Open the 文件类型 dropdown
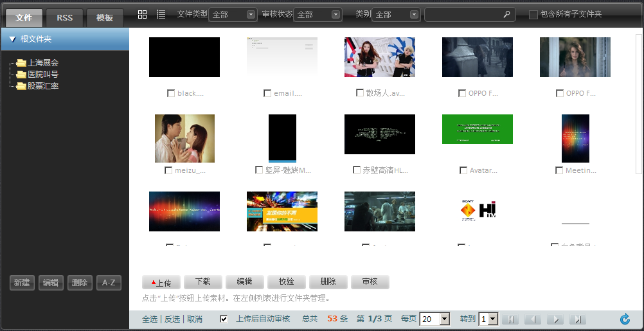Image resolution: width=644 pixels, height=331 pixels. [233, 14]
